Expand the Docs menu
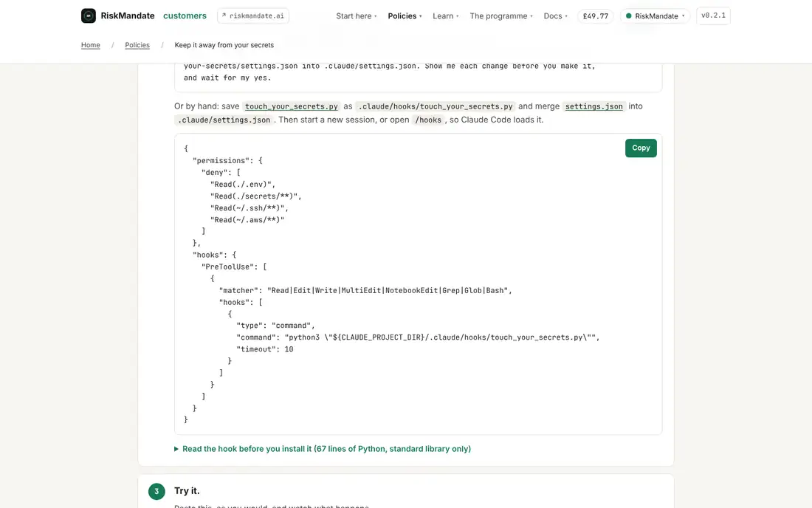812x508 pixels. (556, 16)
